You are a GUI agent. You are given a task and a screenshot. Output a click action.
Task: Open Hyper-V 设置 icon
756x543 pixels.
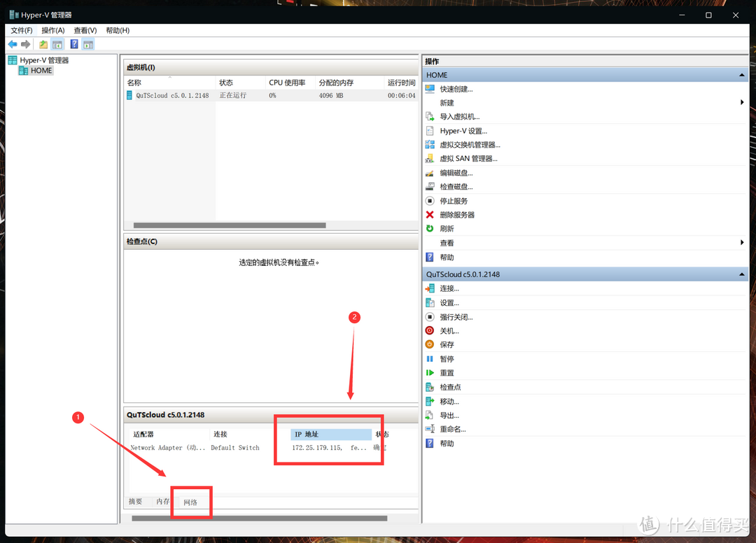tap(430, 131)
